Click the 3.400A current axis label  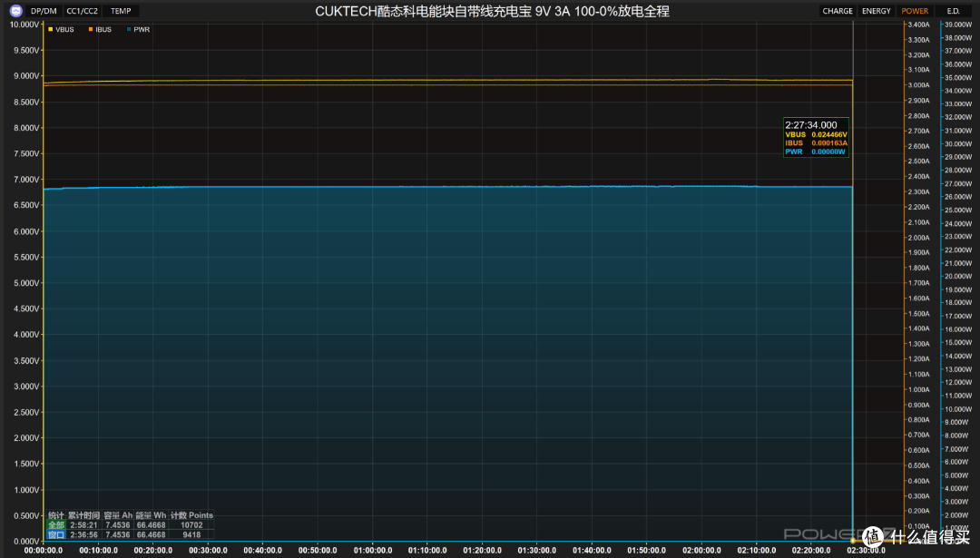coord(918,24)
